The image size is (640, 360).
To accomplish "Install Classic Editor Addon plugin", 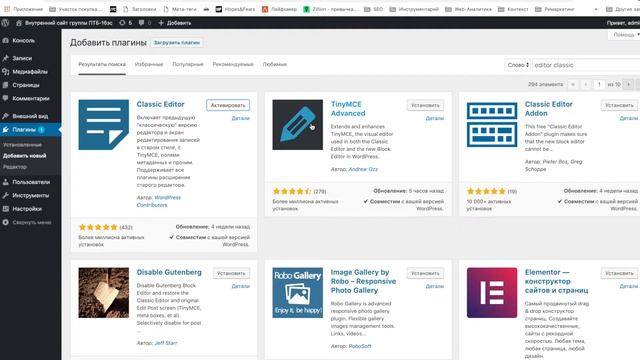I will [620, 105].
